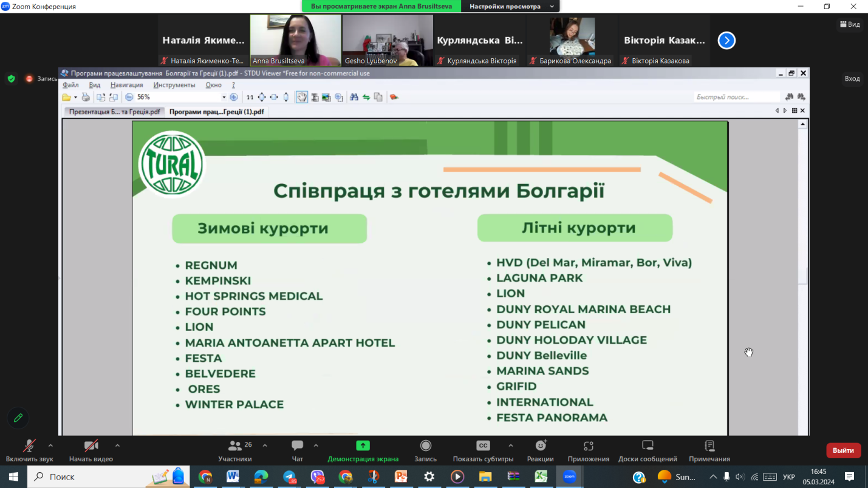Click the zoom in plus icon
This screenshot has width=868, height=488.
coord(234,97)
